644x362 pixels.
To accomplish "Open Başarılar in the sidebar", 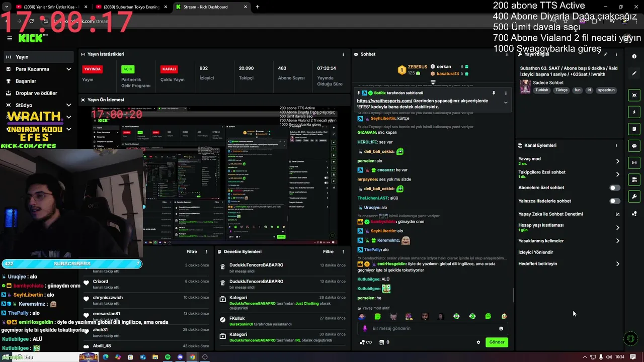I will pyautogui.click(x=38, y=81).
